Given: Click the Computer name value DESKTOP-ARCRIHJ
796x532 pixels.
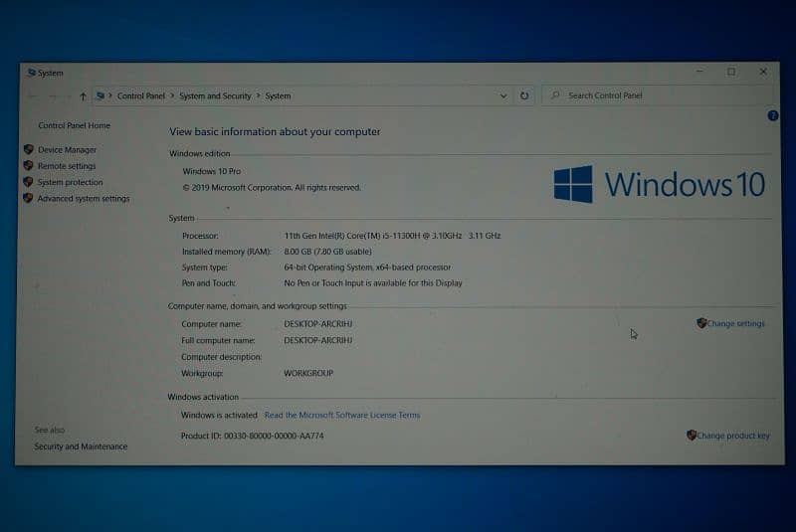Looking at the screenshot, I should tap(317, 324).
